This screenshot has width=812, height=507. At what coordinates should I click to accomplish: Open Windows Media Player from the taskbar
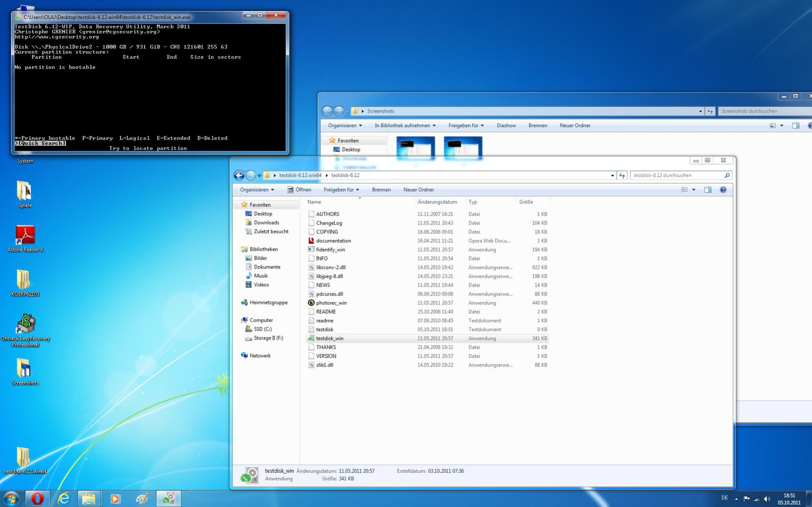point(115,499)
